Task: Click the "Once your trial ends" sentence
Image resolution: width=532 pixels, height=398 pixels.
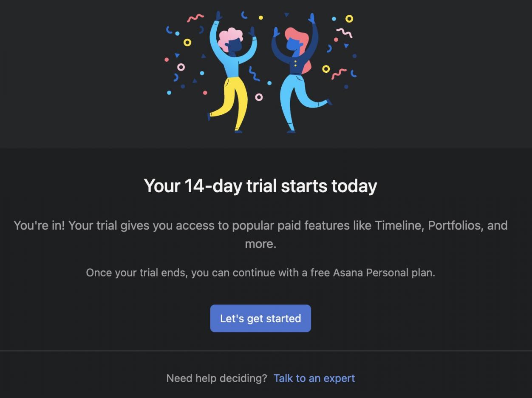Action: [136, 272]
